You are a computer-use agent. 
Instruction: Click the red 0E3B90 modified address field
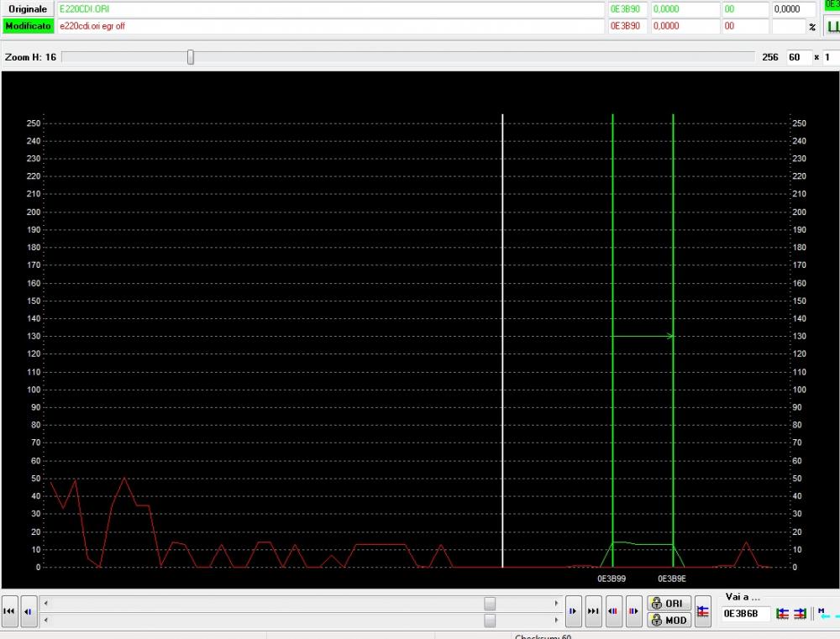627,26
